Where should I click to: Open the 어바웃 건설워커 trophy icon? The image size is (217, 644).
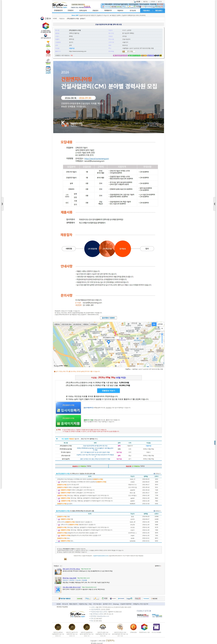pos(48,44)
